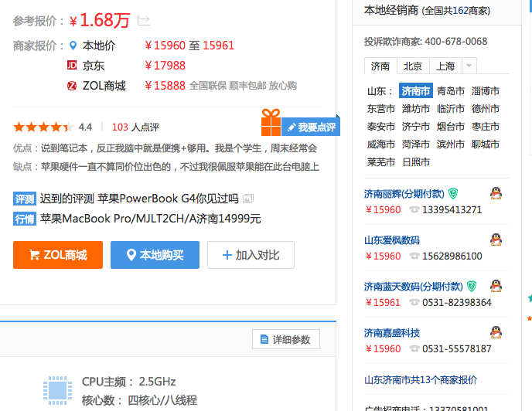Image resolution: width=532 pixels, height=411 pixels.
Task: Open dealer 济南嘉盛科技 link
Action: [x=392, y=333]
